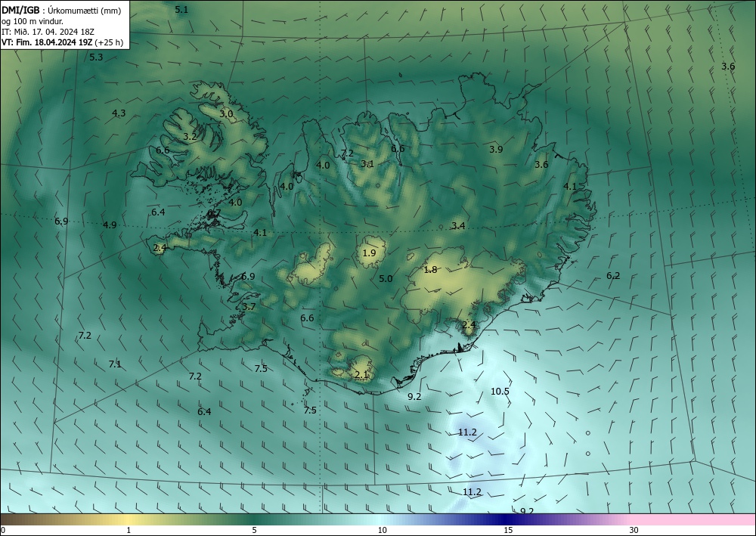Click the dark navy section of the color bar

pos(507,519)
